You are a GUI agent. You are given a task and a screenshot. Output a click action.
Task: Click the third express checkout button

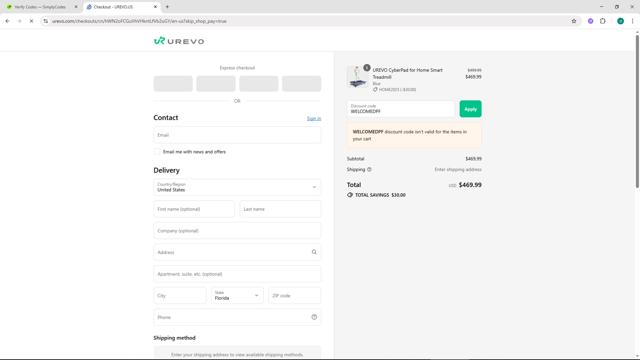coord(259,84)
